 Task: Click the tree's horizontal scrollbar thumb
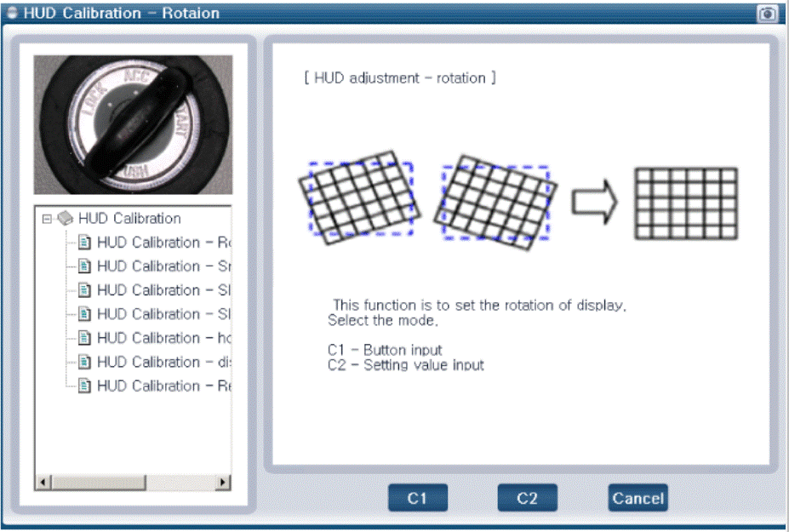[98, 482]
